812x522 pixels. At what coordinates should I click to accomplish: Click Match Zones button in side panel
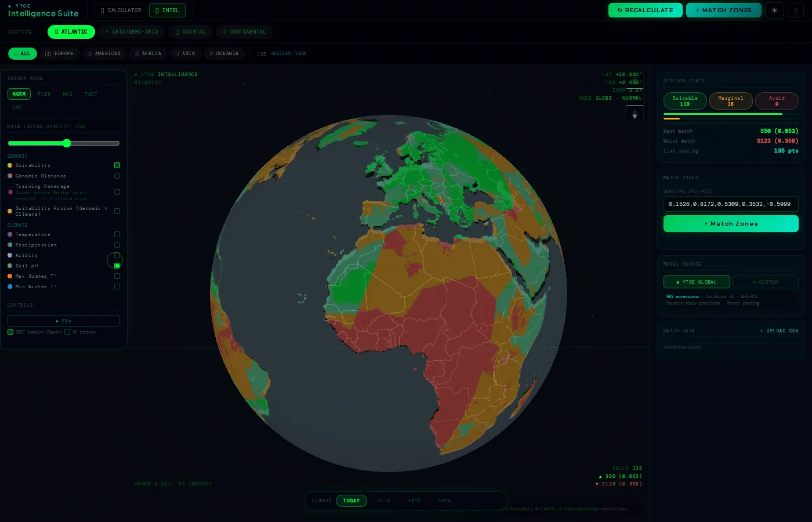pos(731,224)
